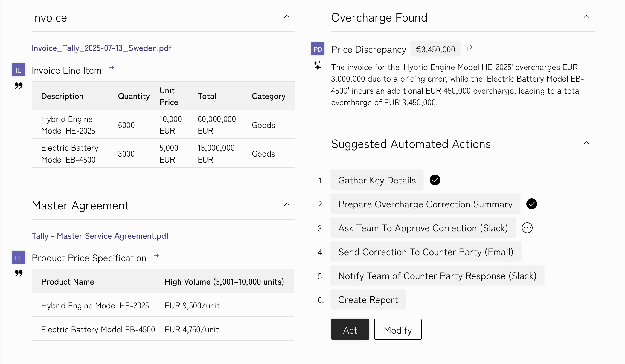
Task: Click the share arrow beside the €3,450,000 amount
Action: tap(469, 48)
